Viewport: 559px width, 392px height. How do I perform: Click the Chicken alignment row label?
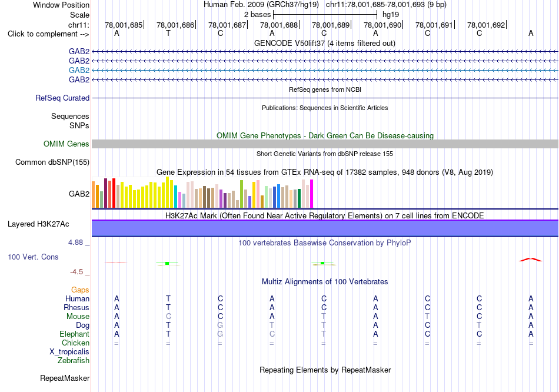coord(75,343)
